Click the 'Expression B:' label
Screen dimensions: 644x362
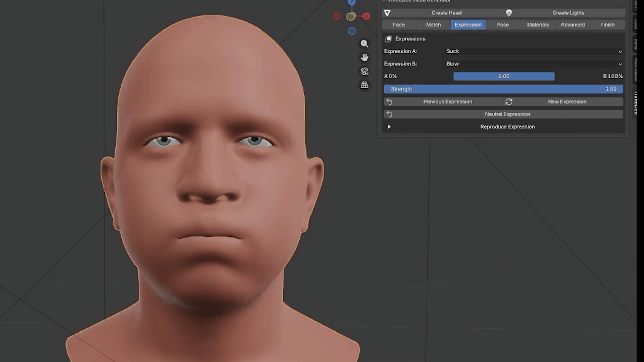400,64
